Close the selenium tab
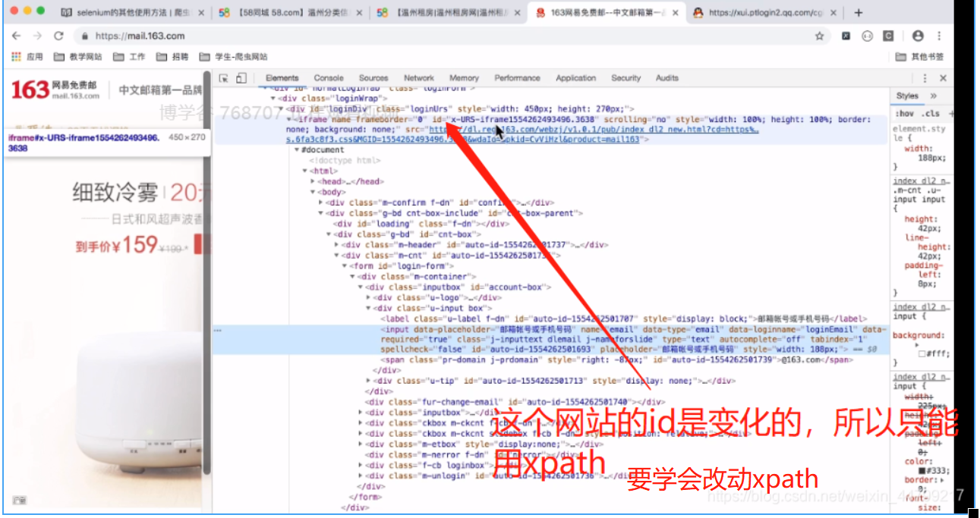The width and height of the screenshot is (980, 518). (x=200, y=13)
